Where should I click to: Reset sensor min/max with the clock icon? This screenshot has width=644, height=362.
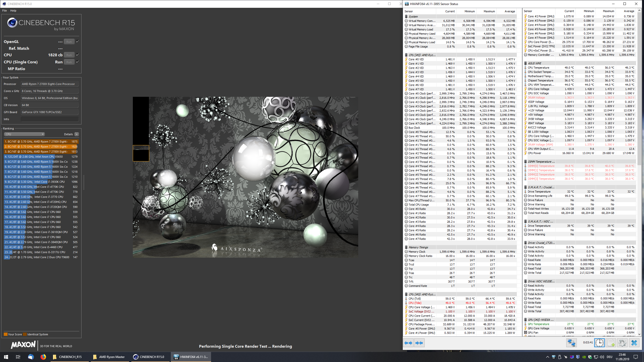[599, 343]
